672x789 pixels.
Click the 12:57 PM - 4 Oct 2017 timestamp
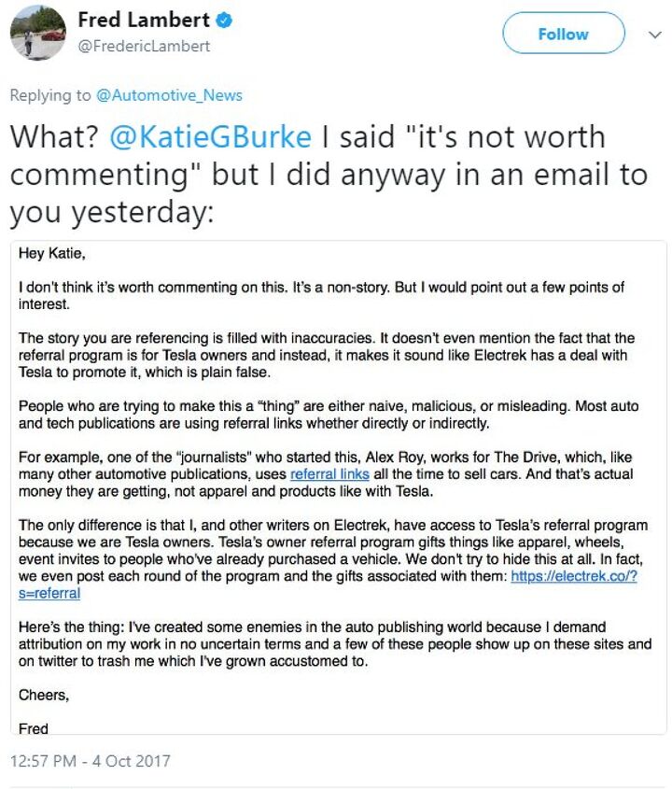(91, 761)
